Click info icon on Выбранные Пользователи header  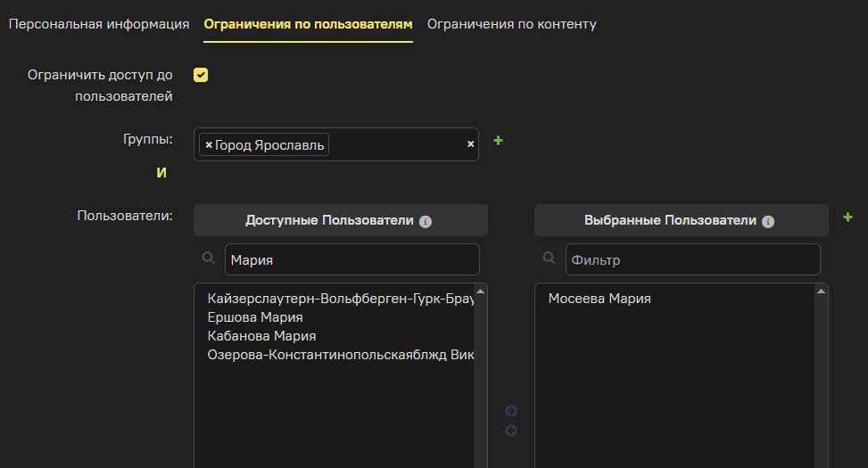point(768,221)
